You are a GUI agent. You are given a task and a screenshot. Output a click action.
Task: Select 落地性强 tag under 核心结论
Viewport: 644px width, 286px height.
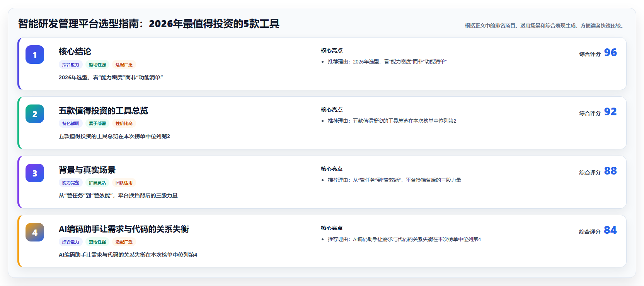(97, 65)
